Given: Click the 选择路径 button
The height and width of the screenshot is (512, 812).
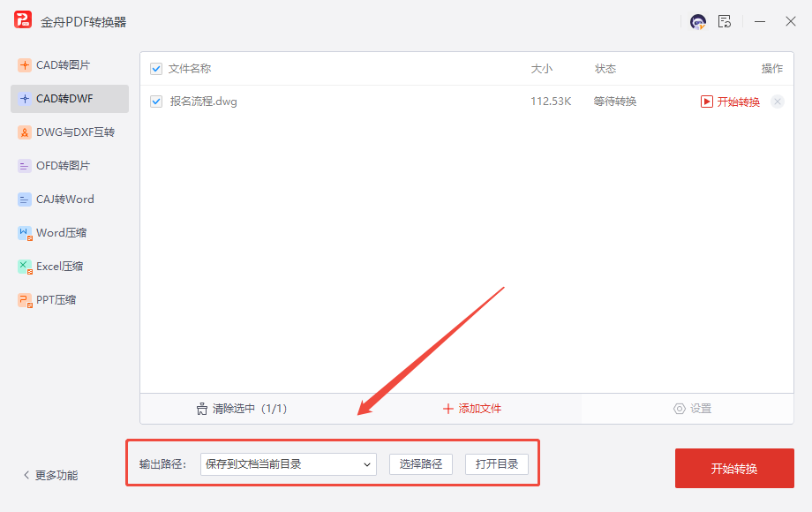Looking at the screenshot, I should pyautogui.click(x=421, y=464).
